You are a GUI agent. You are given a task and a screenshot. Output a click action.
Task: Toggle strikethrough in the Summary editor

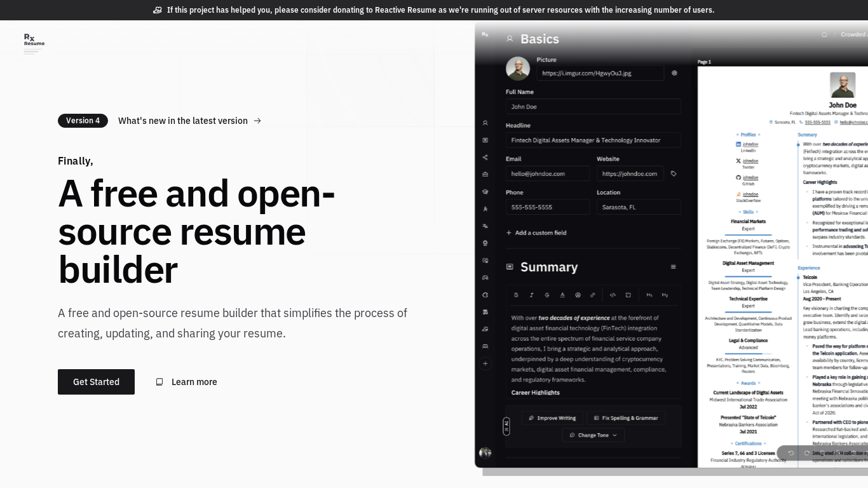(x=547, y=295)
